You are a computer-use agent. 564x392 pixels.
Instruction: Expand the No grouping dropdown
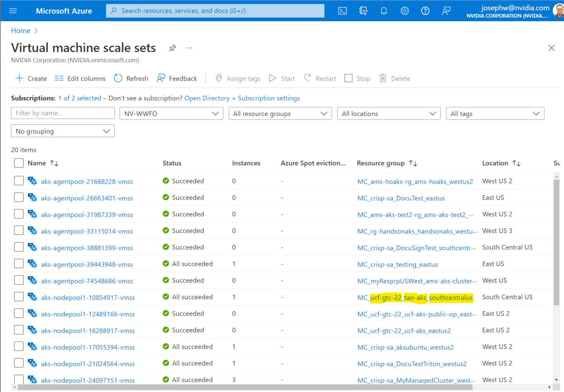coord(63,131)
